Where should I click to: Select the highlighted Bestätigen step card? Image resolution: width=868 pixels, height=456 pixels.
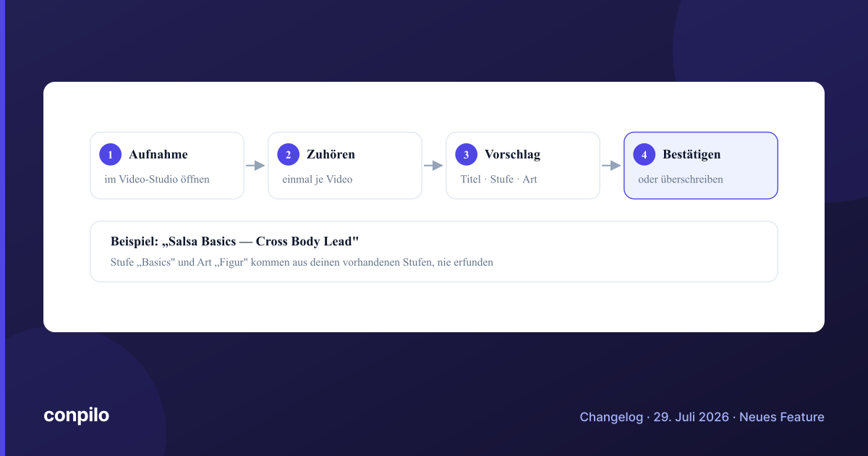click(x=701, y=165)
